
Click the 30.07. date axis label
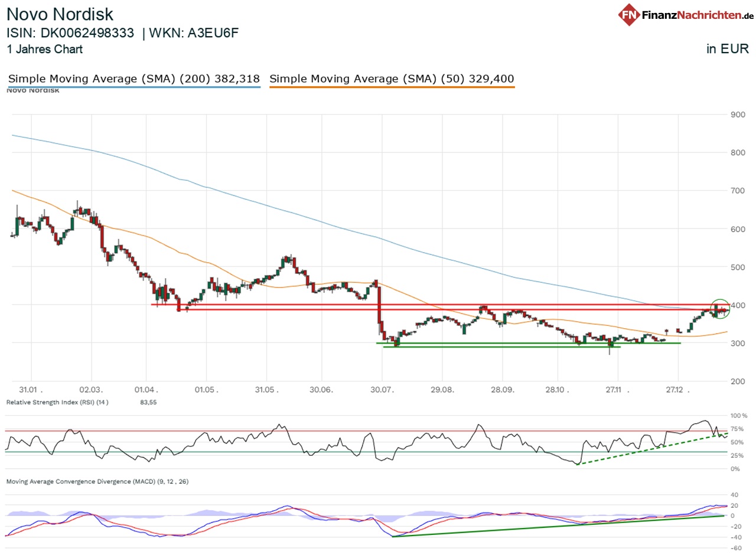pos(383,390)
